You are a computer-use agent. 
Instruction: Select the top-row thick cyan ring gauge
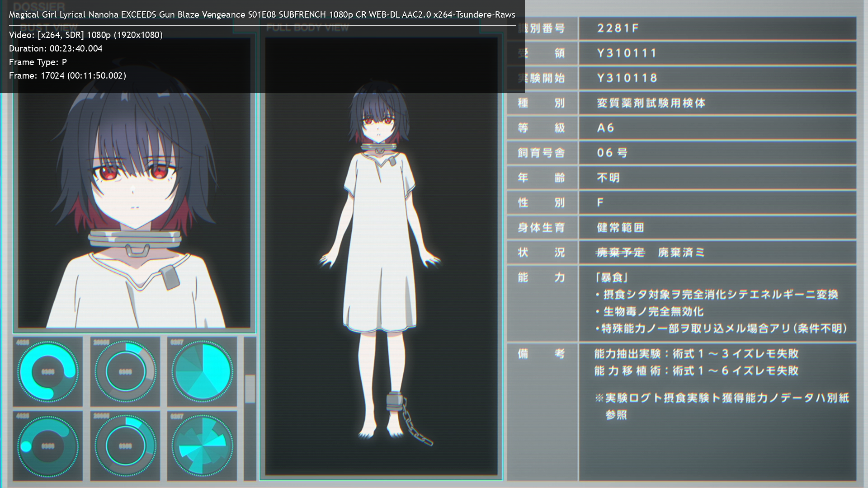coord(48,371)
